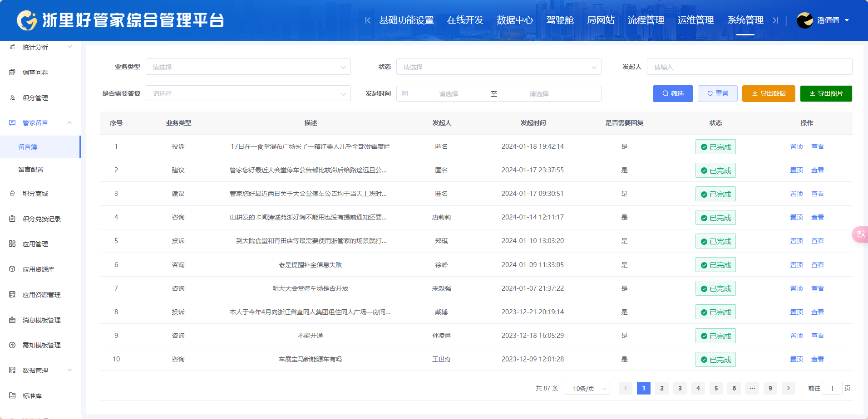
Task: Expand the 统计分析 menu chevron
Action: point(69,47)
